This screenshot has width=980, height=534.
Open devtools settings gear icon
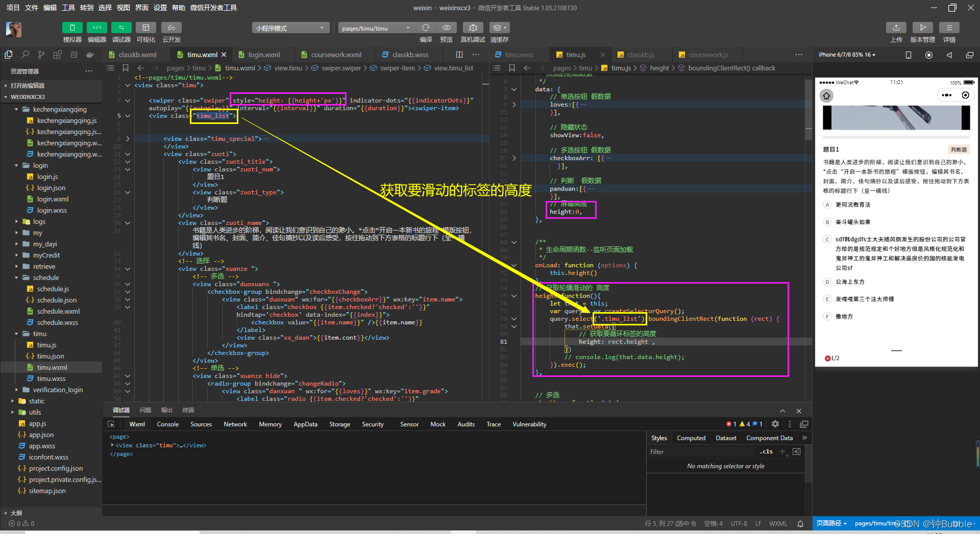pos(775,424)
